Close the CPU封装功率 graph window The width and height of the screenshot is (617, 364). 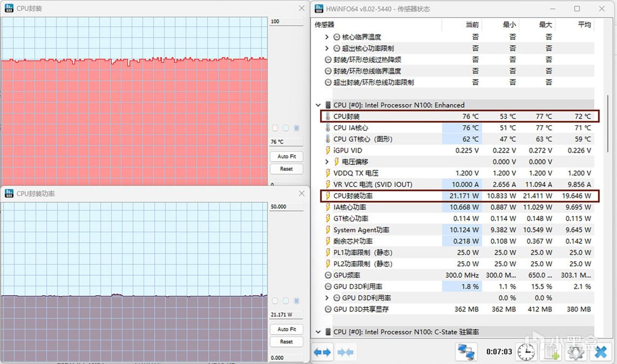[302, 193]
